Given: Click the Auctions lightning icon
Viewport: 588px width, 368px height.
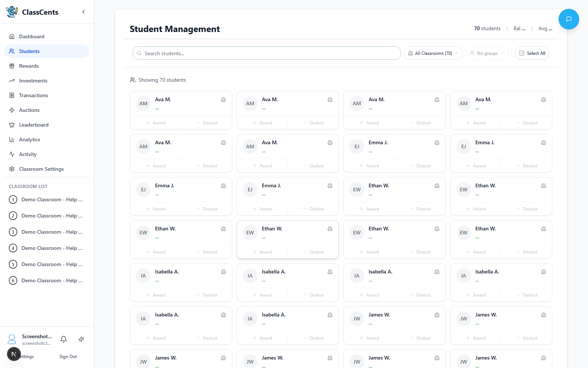Looking at the screenshot, I should point(12,110).
